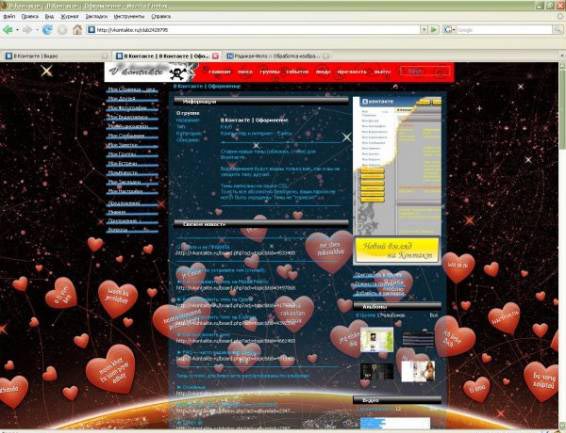
Task: Switch to the 'В Контакте | Видео' tab
Action: [56, 56]
